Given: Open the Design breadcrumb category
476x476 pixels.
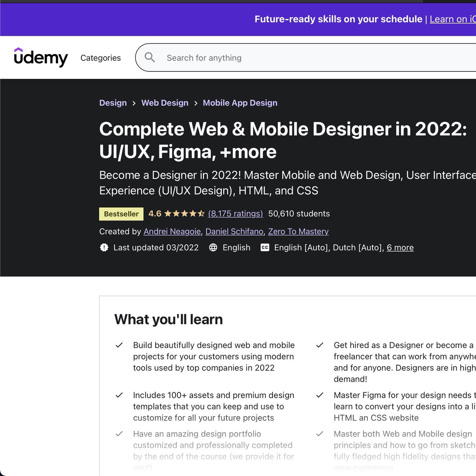Looking at the screenshot, I should pos(113,103).
